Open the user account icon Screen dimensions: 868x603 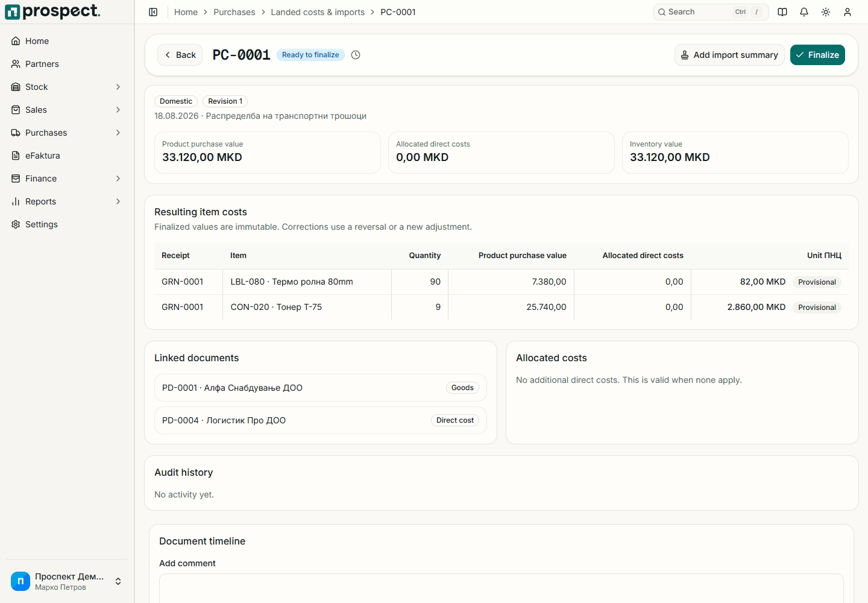[848, 12]
